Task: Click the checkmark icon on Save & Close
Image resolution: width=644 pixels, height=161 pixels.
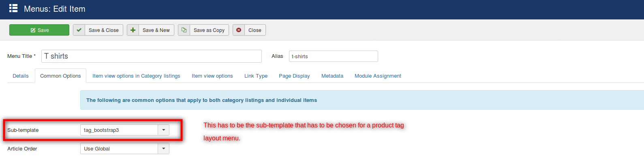Action: [79, 30]
